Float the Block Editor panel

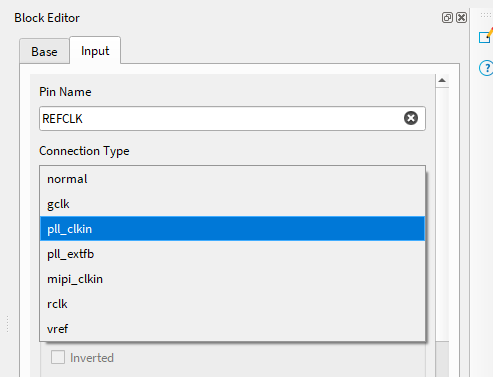click(447, 18)
